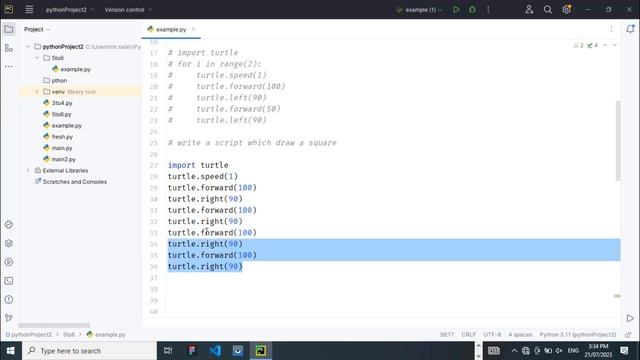Open the Problems tool window icon

(x=9, y=300)
